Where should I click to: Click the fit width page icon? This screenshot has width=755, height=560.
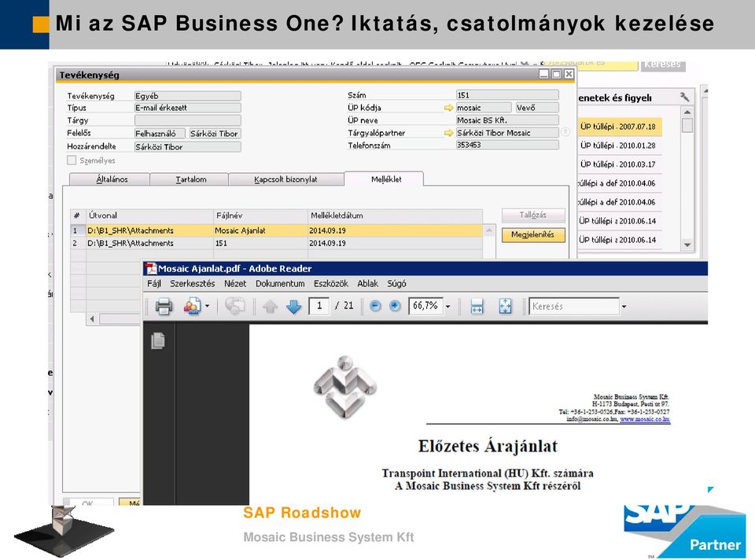(x=477, y=306)
